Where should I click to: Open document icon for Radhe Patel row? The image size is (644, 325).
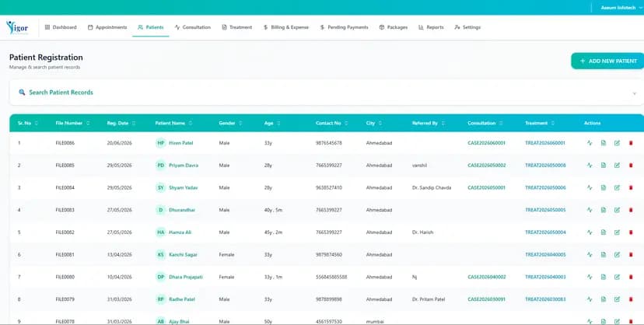[604, 299]
